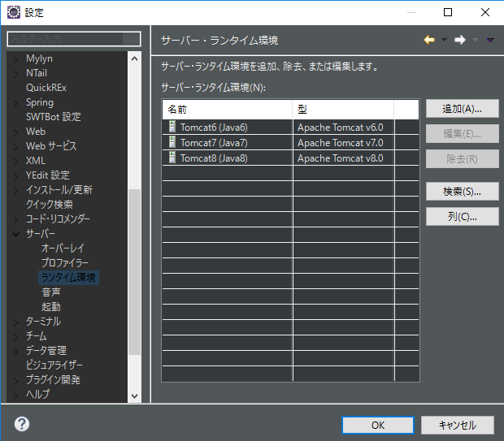Select データ管理 in the tree

pos(46,350)
